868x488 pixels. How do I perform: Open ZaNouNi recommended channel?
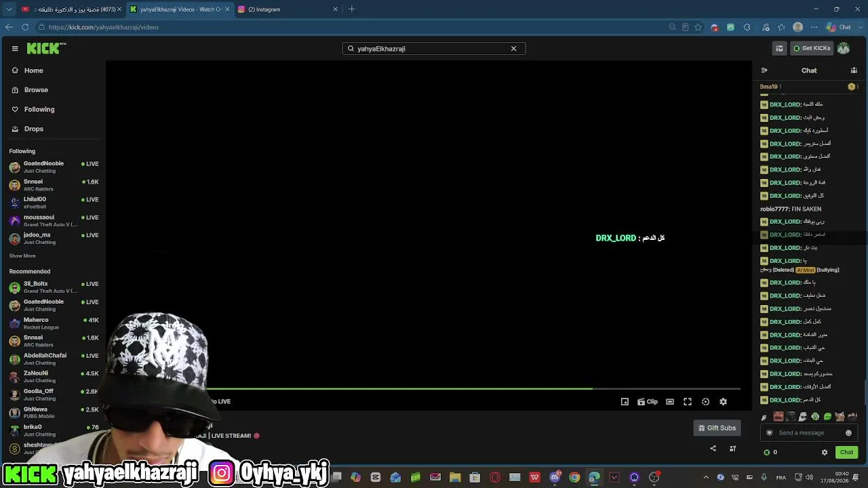tap(54, 377)
